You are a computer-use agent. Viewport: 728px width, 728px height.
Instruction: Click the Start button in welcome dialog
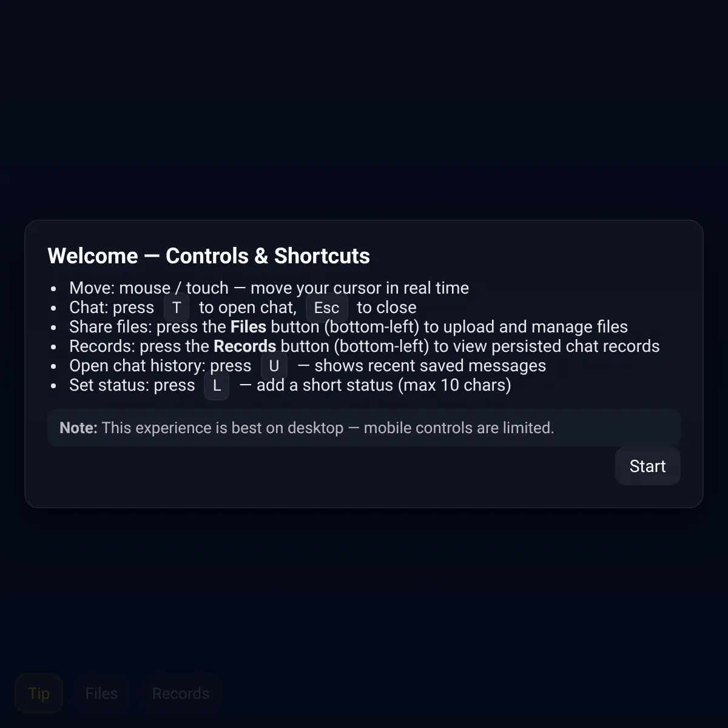647,466
